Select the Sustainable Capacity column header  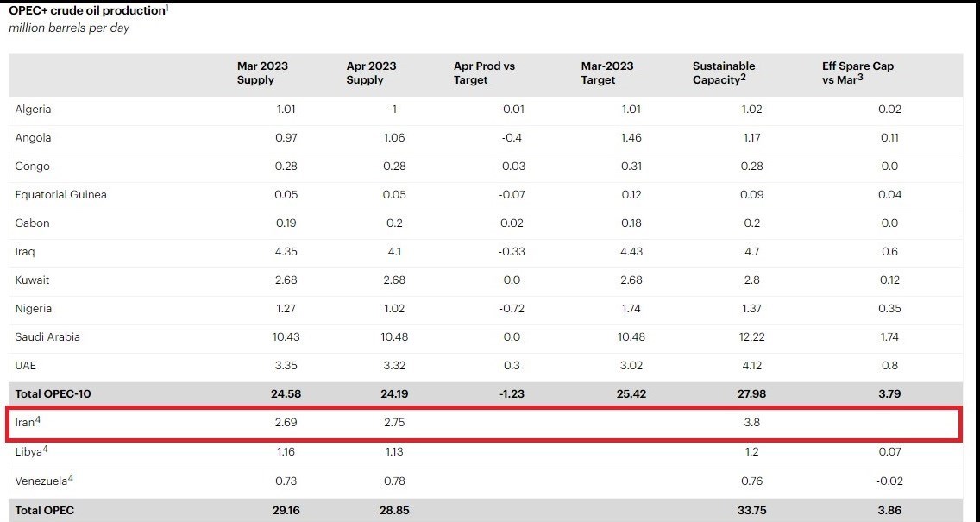coord(724,73)
